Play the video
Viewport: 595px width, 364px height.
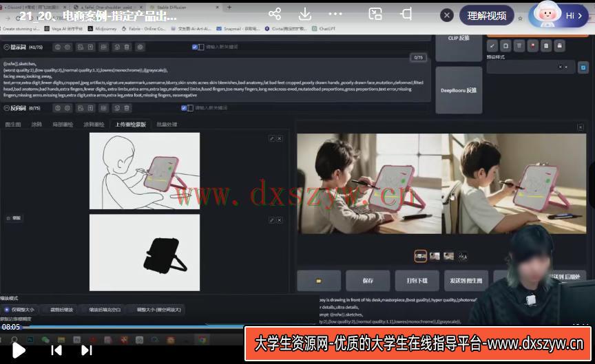point(18,350)
